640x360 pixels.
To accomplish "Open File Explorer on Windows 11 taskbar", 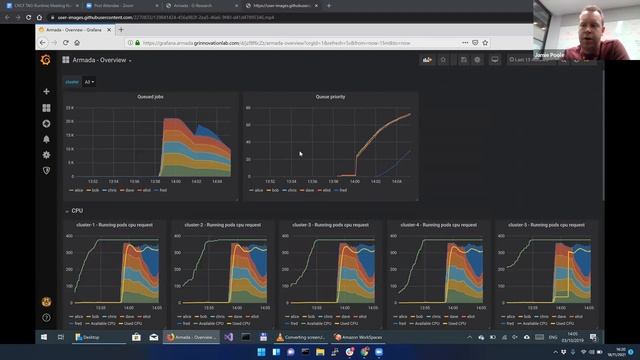I will click(x=320, y=352).
